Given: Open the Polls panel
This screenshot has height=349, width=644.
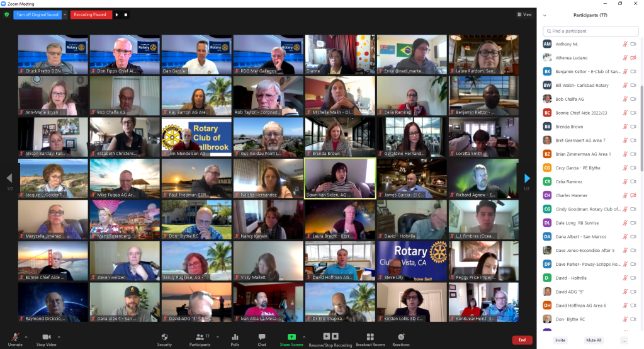Looking at the screenshot, I should click(x=235, y=340).
